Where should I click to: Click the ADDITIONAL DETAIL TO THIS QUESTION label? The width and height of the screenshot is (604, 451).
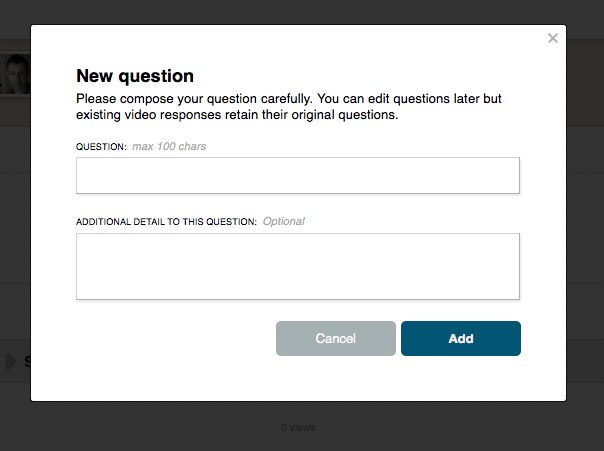pos(166,222)
